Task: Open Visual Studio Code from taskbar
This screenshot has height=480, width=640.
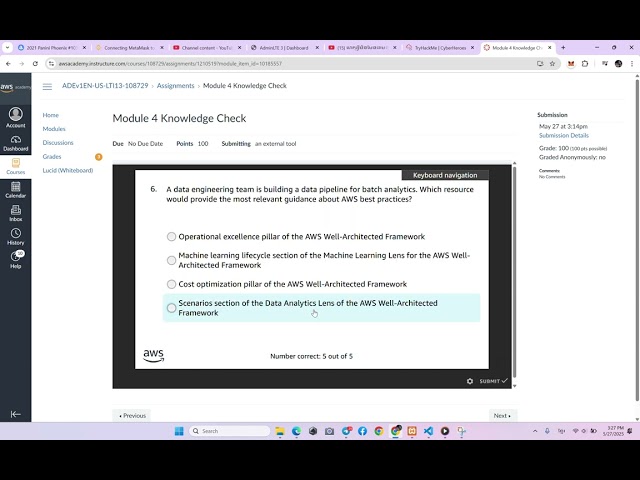Action: pos(428,431)
